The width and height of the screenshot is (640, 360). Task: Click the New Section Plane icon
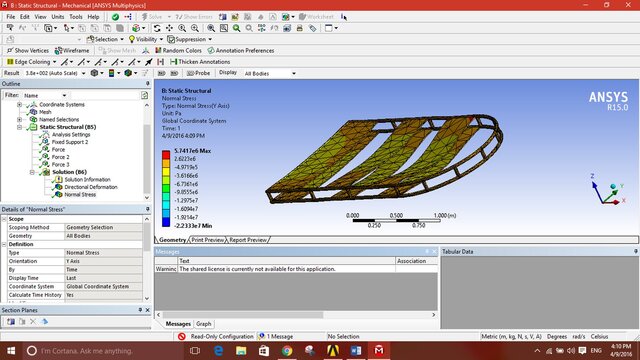tap(11, 322)
